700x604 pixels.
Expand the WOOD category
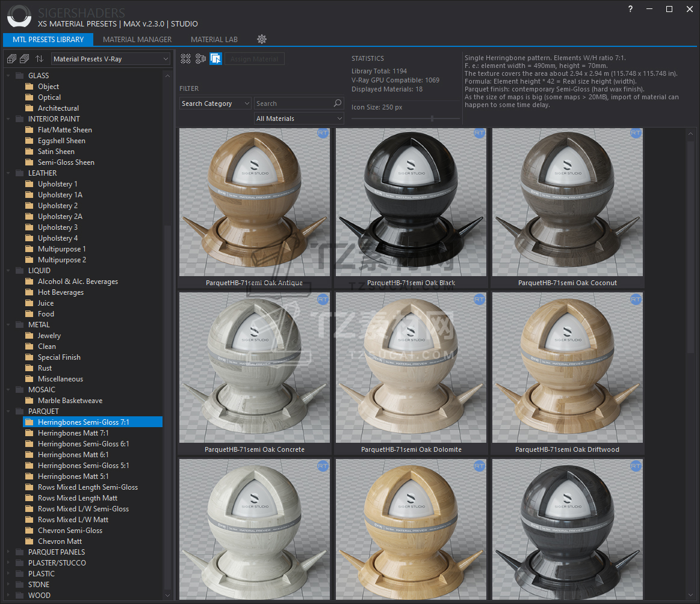(8, 595)
